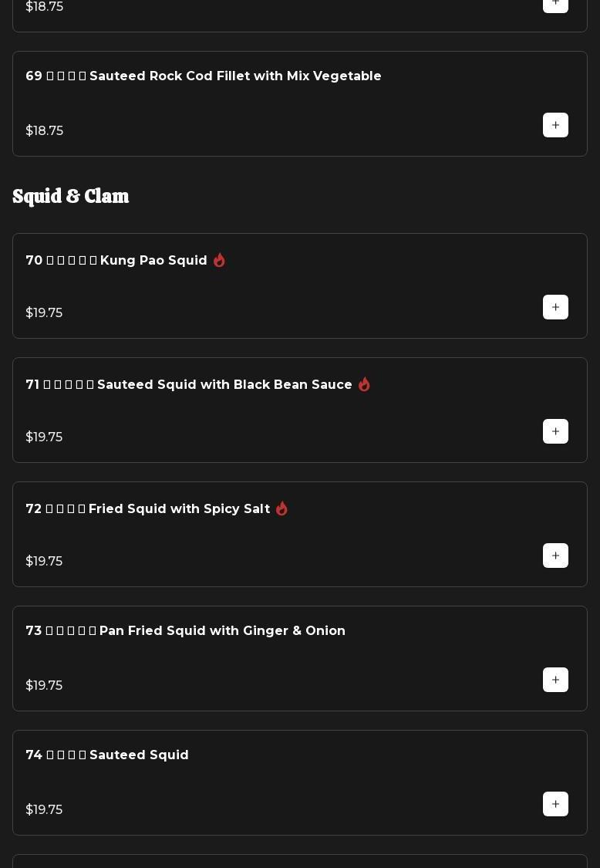Image resolution: width=600 pixels, height=868 pixels.
Task: Add Sauteed Rock Cod Fillet to order
Action: 555,125
